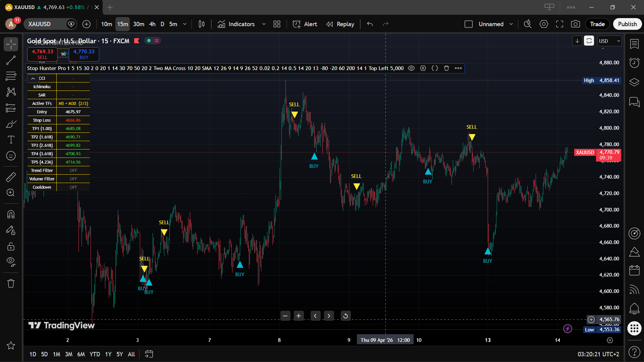Open the Alerts clock panel in right sidebar
This screenshot has height=362, width=644.
click(634, 63)
